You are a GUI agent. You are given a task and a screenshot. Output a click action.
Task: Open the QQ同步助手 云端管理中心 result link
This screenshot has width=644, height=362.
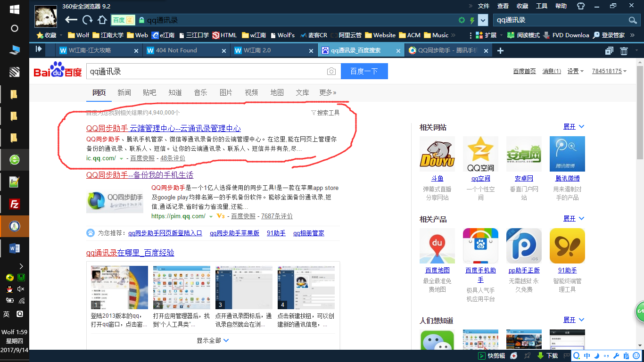coord(163,128)
